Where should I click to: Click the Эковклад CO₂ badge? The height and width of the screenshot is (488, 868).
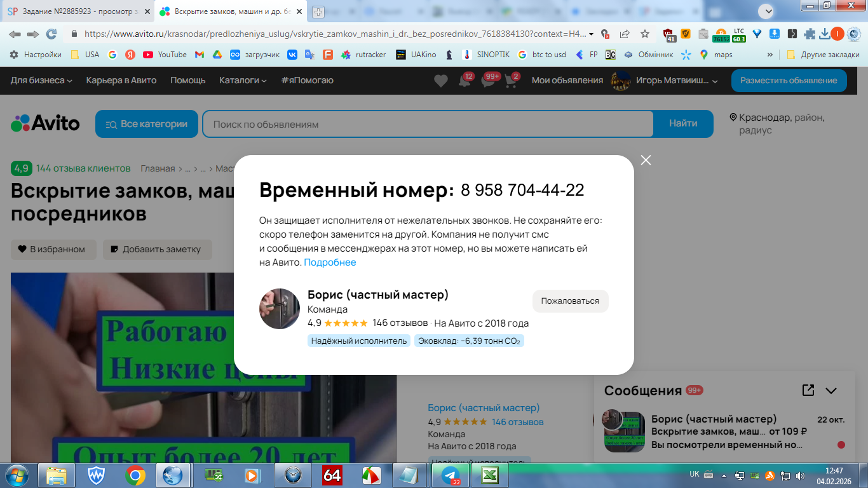pos(469,341)
